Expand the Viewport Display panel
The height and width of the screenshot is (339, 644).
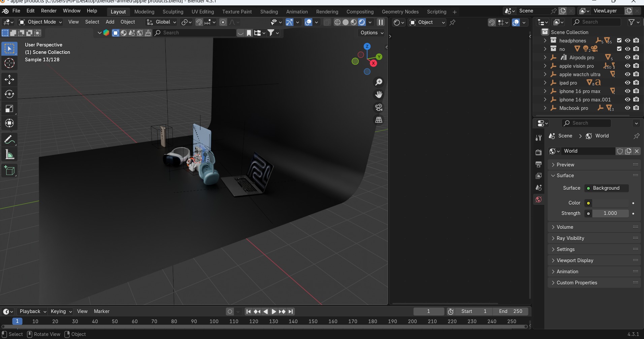594,260
